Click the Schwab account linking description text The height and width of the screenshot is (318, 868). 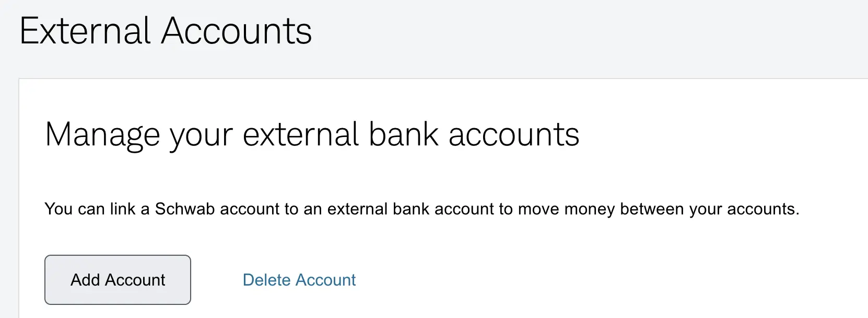pos(421,209)
